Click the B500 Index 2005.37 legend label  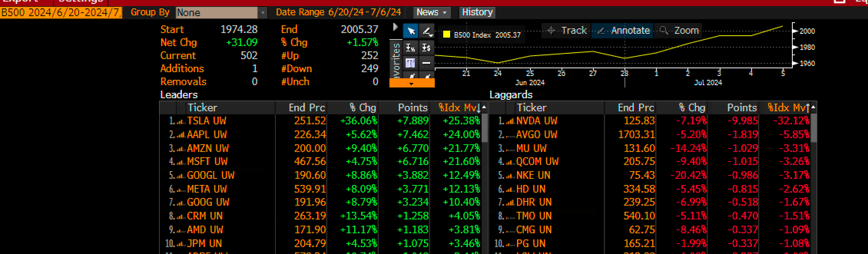click(487, 35)
